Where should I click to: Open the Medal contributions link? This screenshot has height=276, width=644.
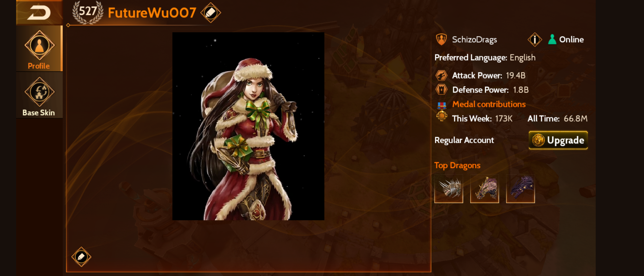[489, 104]
